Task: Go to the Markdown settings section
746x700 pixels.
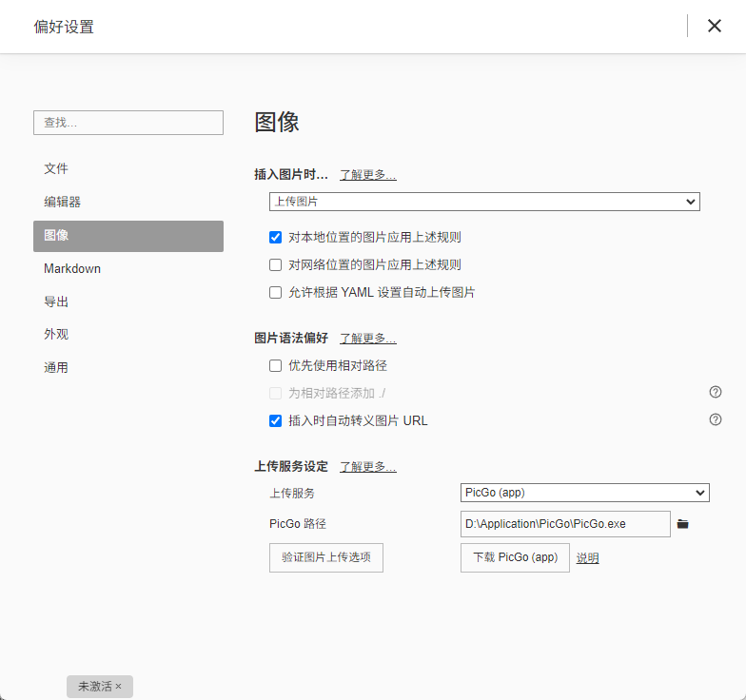Action: click(72, 268)
